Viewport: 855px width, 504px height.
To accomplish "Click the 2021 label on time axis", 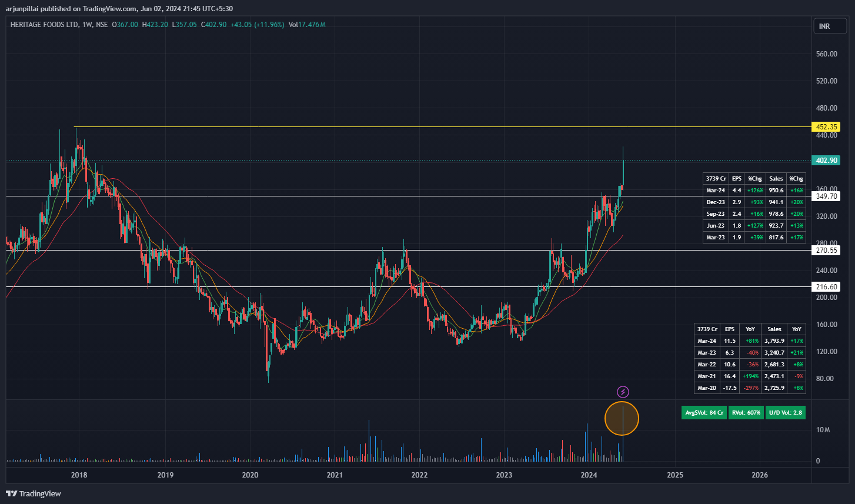I will point(335,475).
